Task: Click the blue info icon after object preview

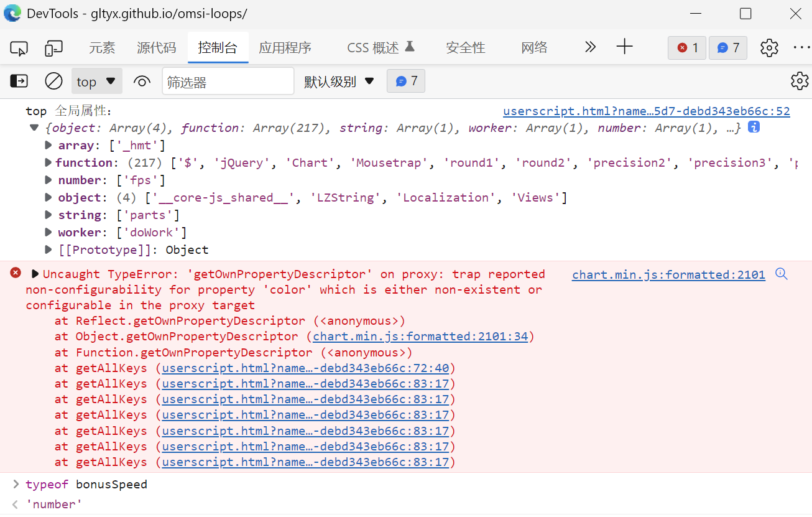Action: pyautogui.click(x=754, y=127)
